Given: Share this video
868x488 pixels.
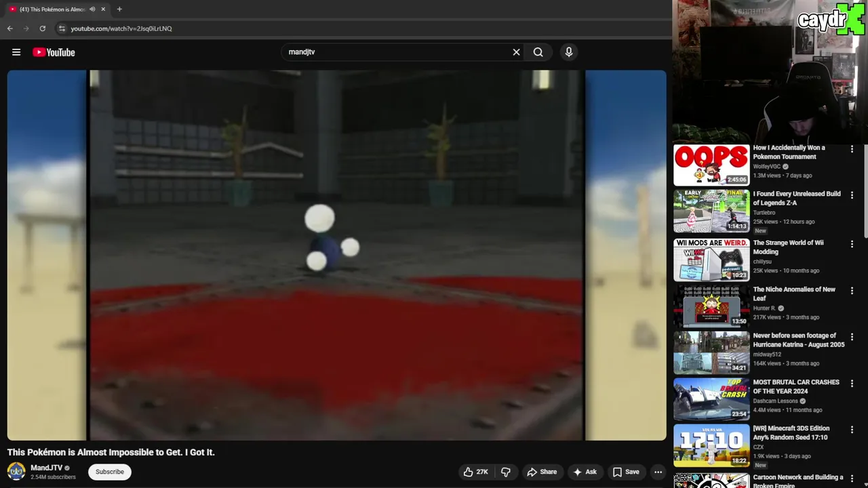Looking at the screenshot, I should click(542, 472).
